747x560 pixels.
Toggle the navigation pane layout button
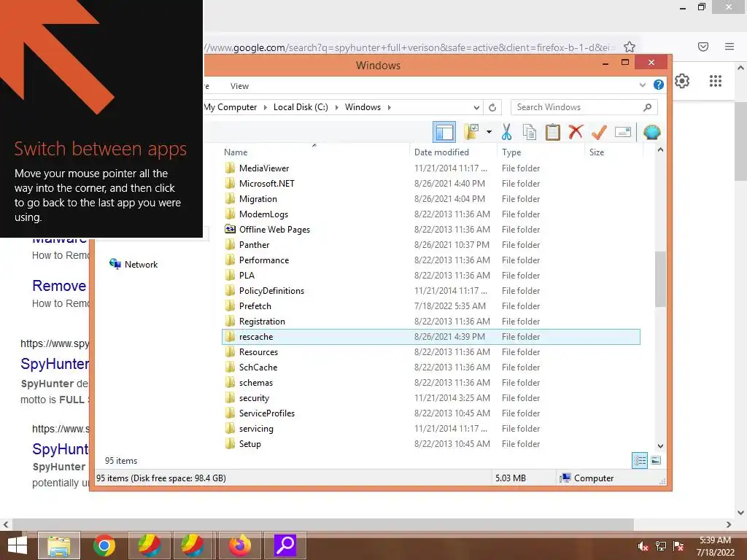click(444, 132)
